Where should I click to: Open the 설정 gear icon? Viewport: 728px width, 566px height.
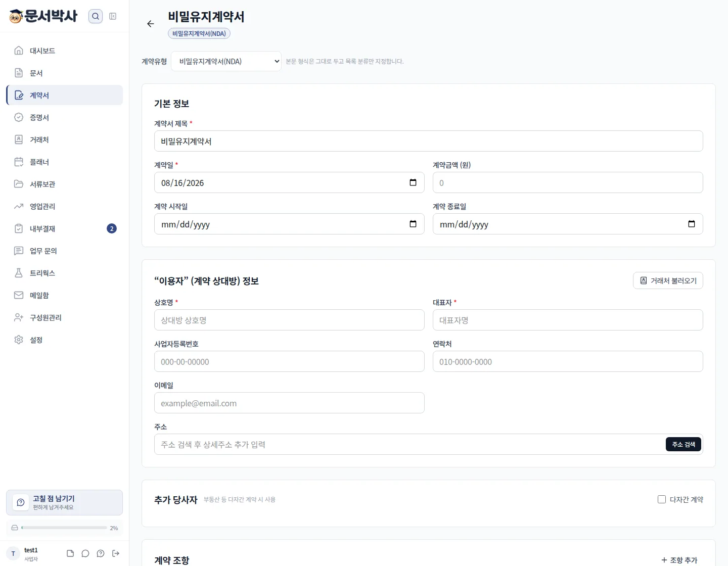[x=19, y=340]
